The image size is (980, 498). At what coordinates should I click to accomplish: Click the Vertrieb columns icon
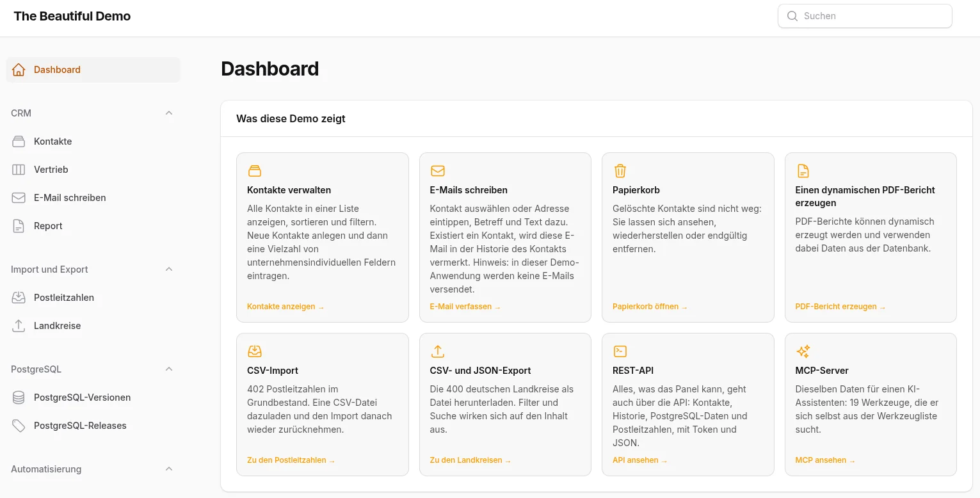coord(19,170)
